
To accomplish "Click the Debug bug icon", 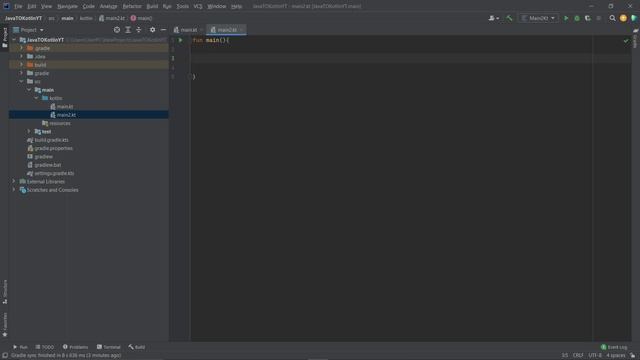I will [577, 18].
